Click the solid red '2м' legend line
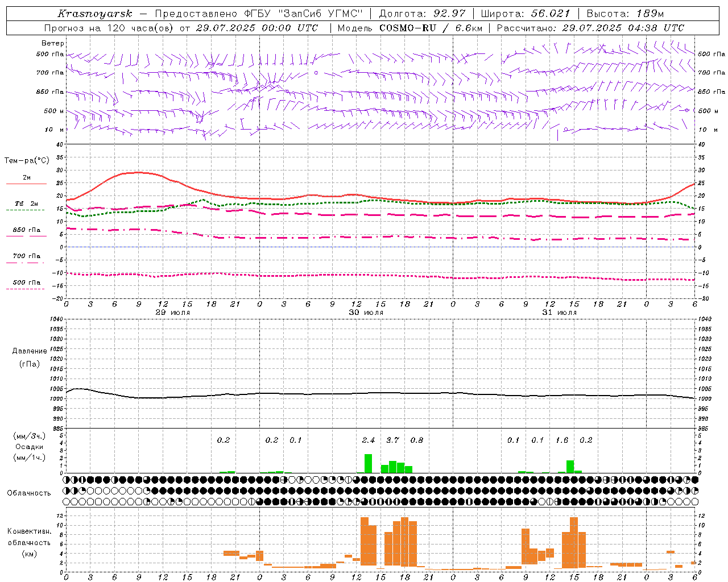The height and width of the screenshot is (582, 728). 26,184
